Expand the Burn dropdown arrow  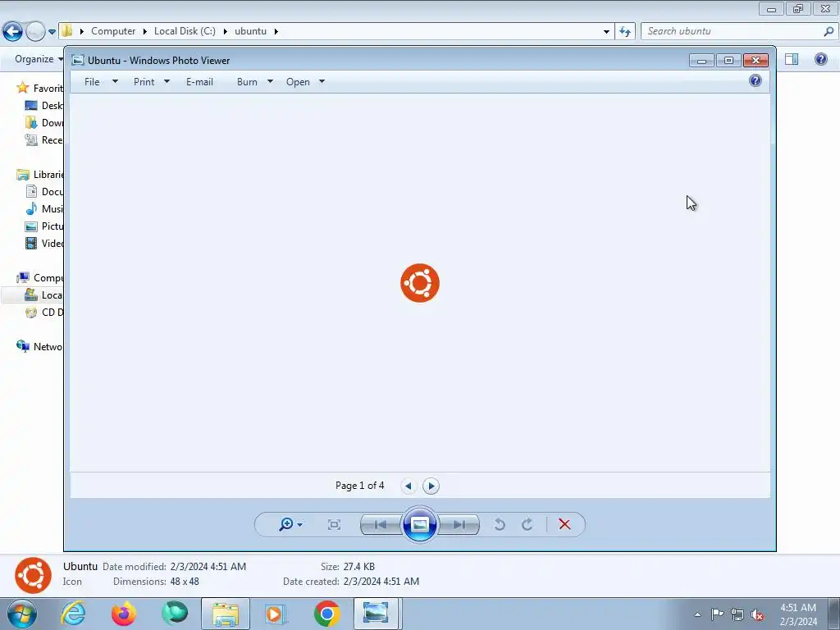point(270,81)
